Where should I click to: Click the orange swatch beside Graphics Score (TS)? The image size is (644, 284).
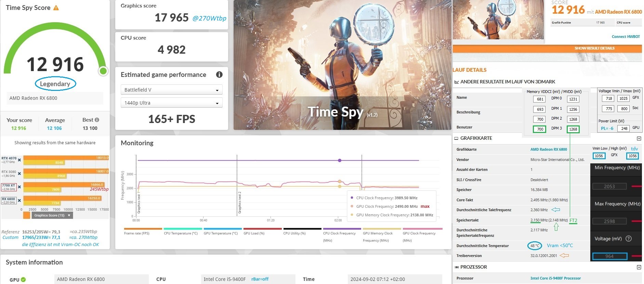(x=27, y=215)
